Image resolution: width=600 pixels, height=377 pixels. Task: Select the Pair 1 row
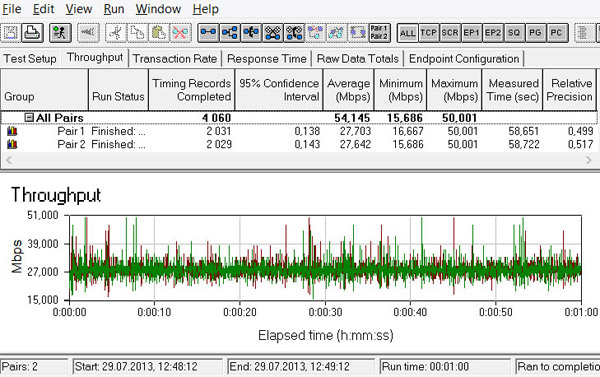click(x=299, y=131)
